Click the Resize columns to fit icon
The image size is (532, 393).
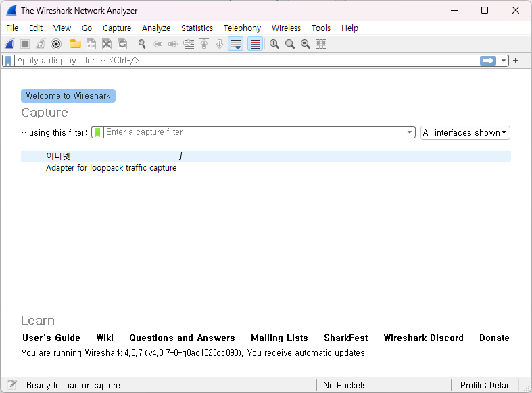tap(321, 44)
